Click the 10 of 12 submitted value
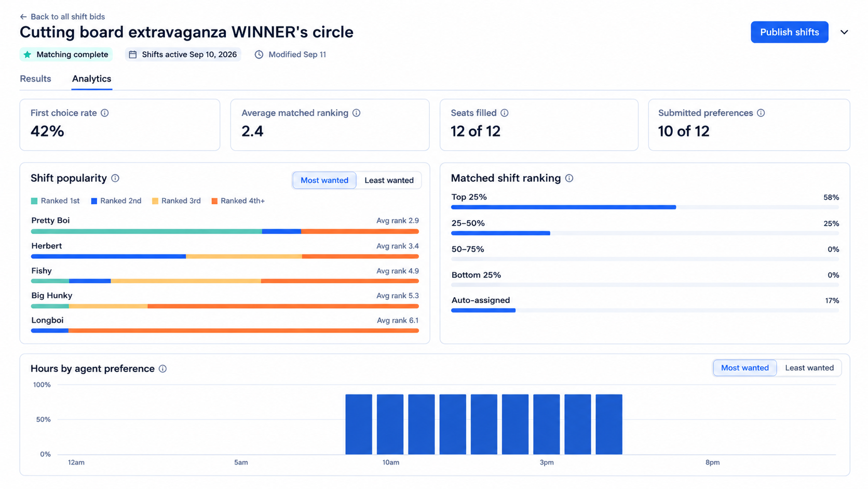This screenshot has height=489, width=868. click(x=684, y=131)
